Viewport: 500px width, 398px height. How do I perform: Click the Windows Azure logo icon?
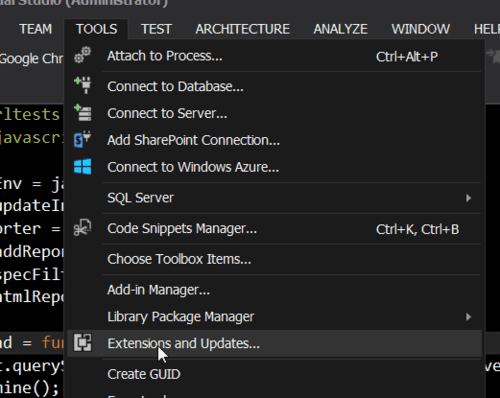pyautogui.click(x=83, y=166)
